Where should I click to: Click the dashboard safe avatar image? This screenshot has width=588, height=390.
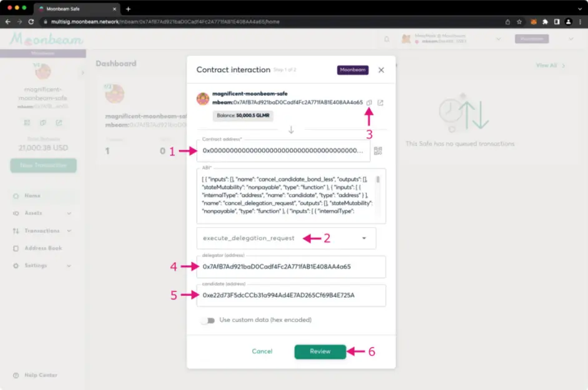(114, 94)
